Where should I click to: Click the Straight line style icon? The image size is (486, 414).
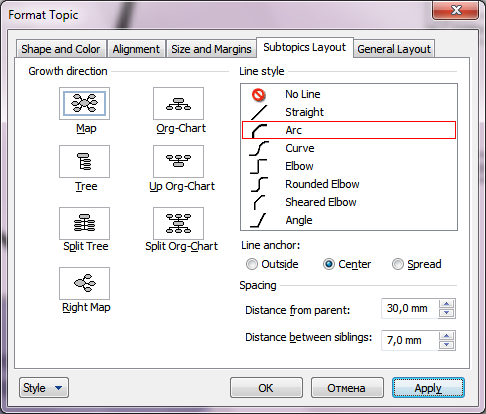coord(259,112)
